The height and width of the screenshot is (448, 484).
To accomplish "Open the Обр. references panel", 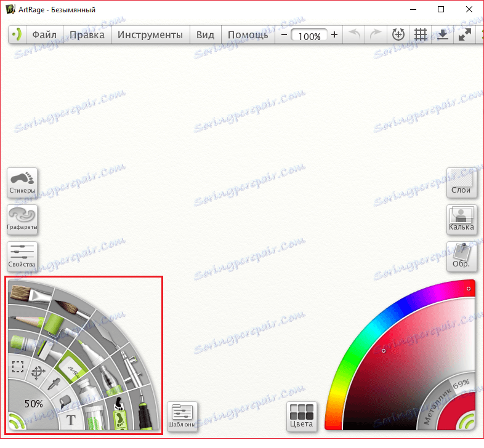I will click(461, 257).
